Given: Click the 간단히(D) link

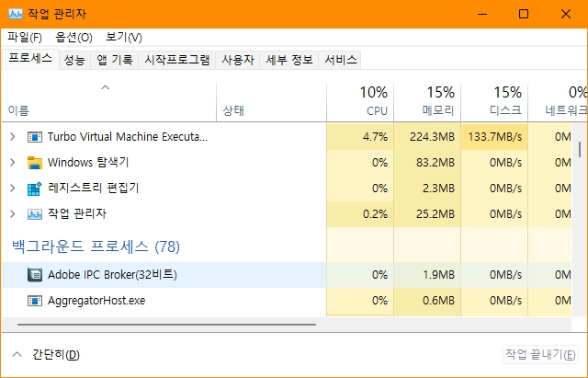Looking at the screenshot, I should 56,354.
